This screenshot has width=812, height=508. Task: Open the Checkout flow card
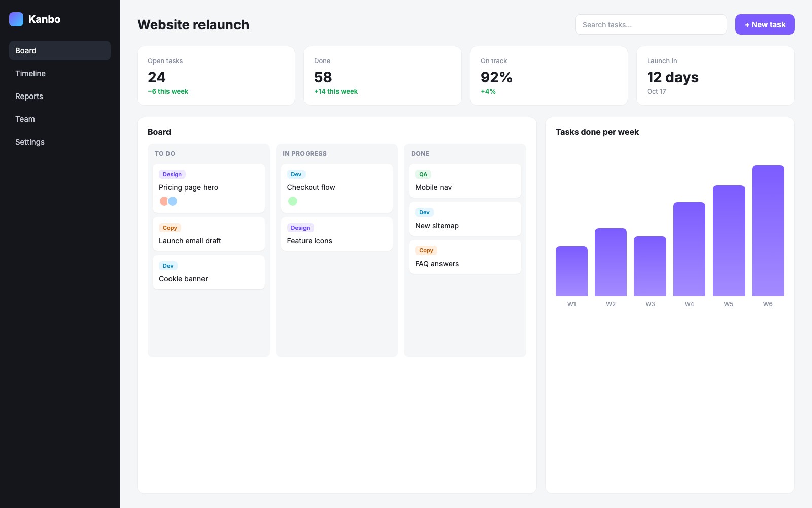click(337, 188)
